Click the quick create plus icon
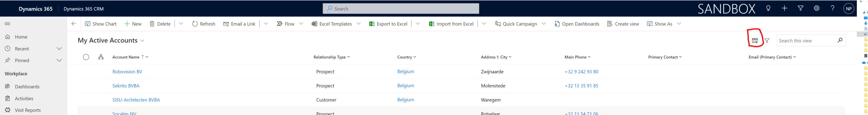This screenshot has height=115, width=868. (x=785, y=8)
